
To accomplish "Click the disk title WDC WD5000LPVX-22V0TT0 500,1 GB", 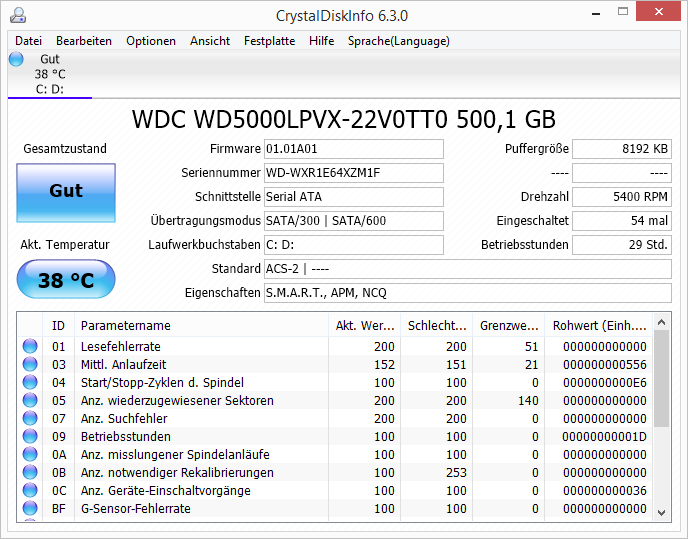I will pos(344,119).
